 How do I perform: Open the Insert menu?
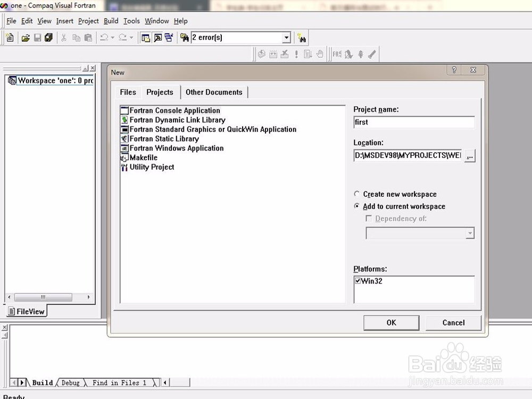[64, 21]
